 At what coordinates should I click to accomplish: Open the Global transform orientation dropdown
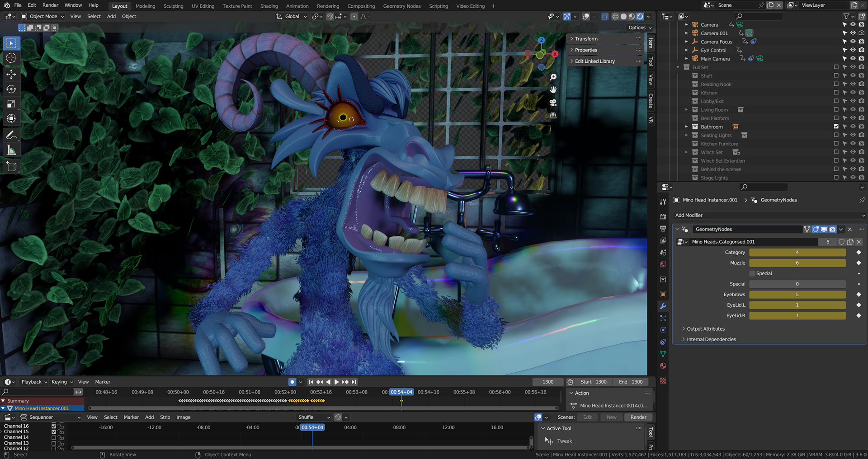click(x=292, y=16)
